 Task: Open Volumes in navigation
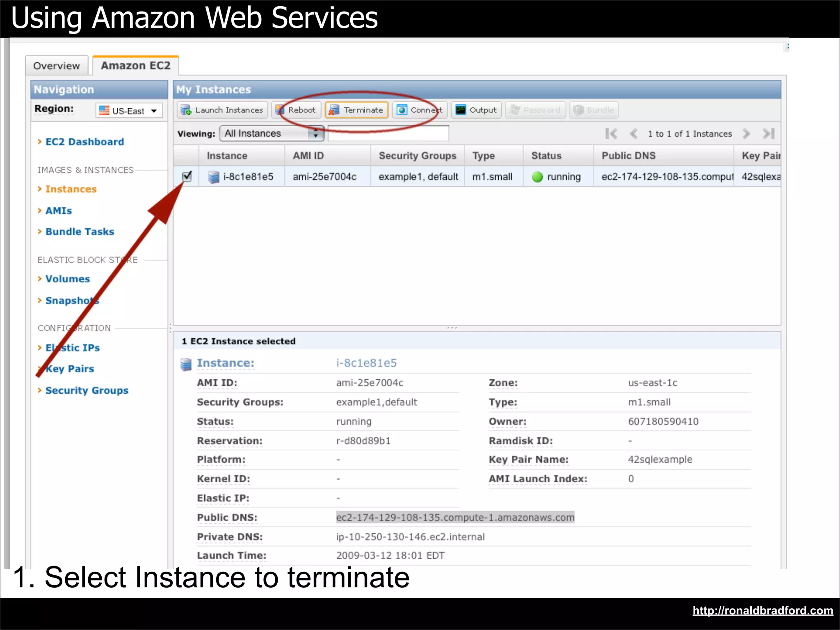(x=68, y=279)
